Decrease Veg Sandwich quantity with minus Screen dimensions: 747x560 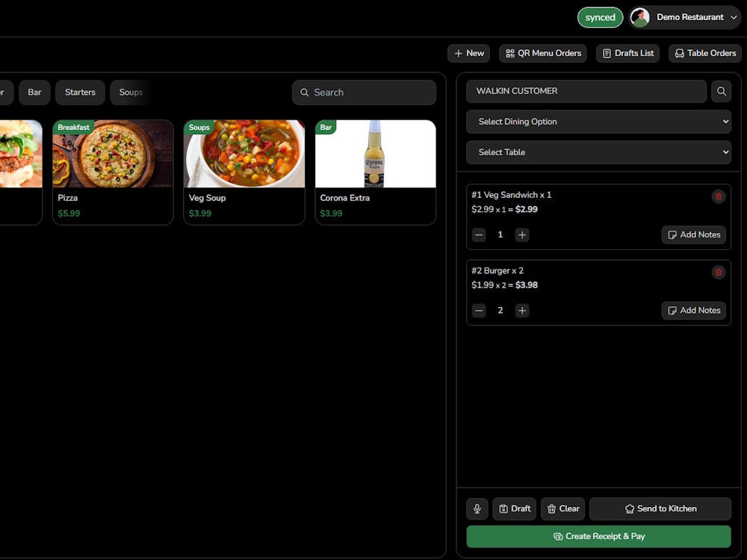[x=479, y=234]
